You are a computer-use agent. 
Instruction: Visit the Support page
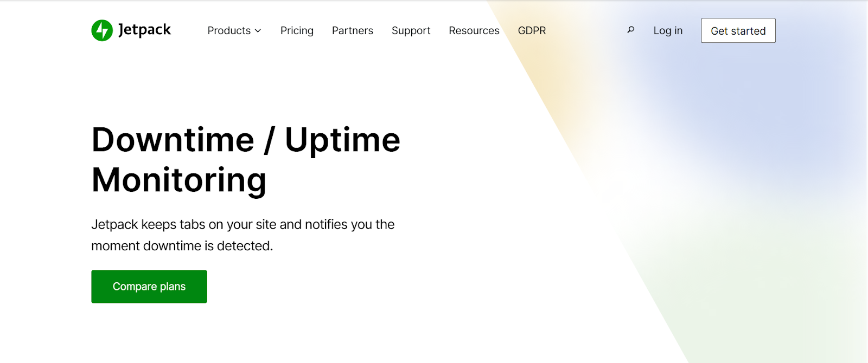[411, 31]
